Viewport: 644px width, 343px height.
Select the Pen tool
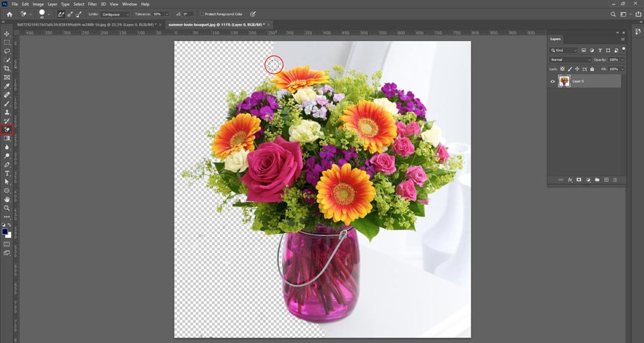click(x=7, y=165)
